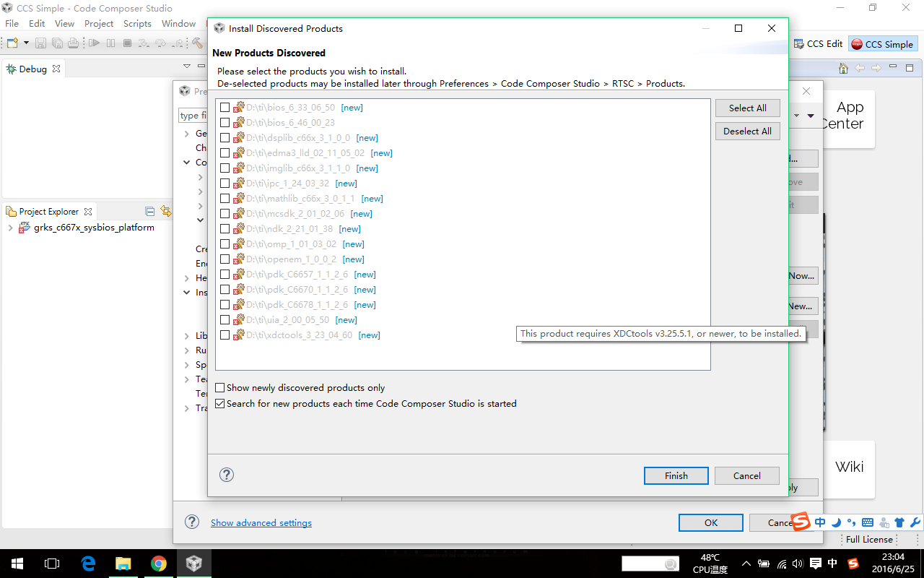This screenshot has width=924, height=578.
Task: Click the Save All toolbar icon
Action: (57, 43)
